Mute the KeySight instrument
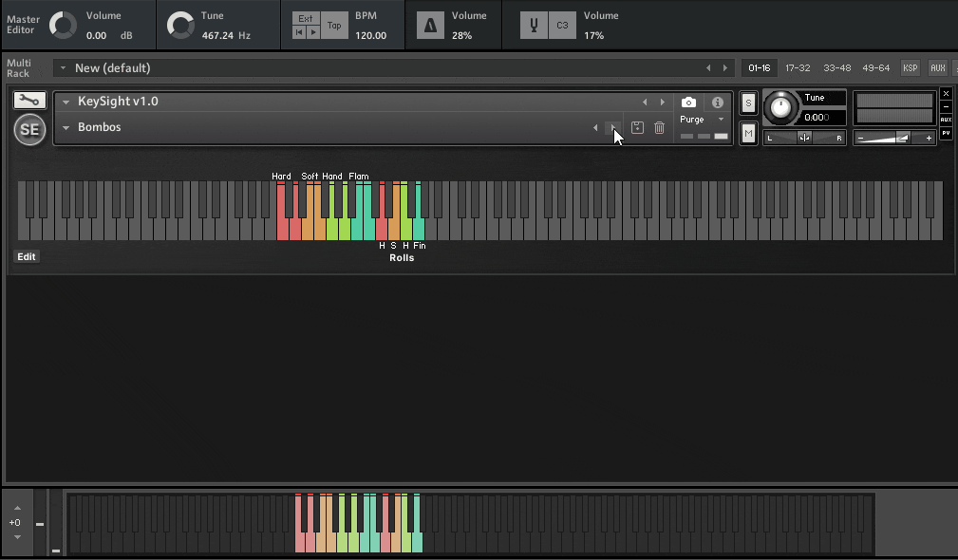This screenshot has width=958, height=560. pos(748,133)
